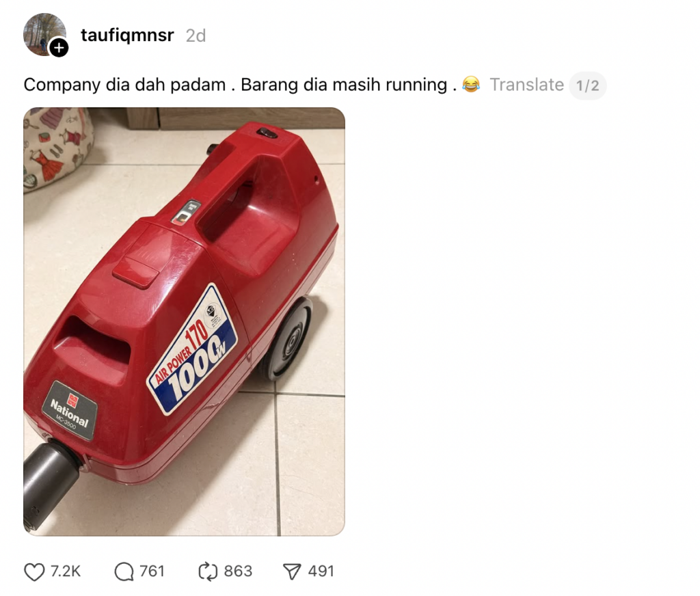Open taufiqmnsr's profile picture

click(44, 34)
